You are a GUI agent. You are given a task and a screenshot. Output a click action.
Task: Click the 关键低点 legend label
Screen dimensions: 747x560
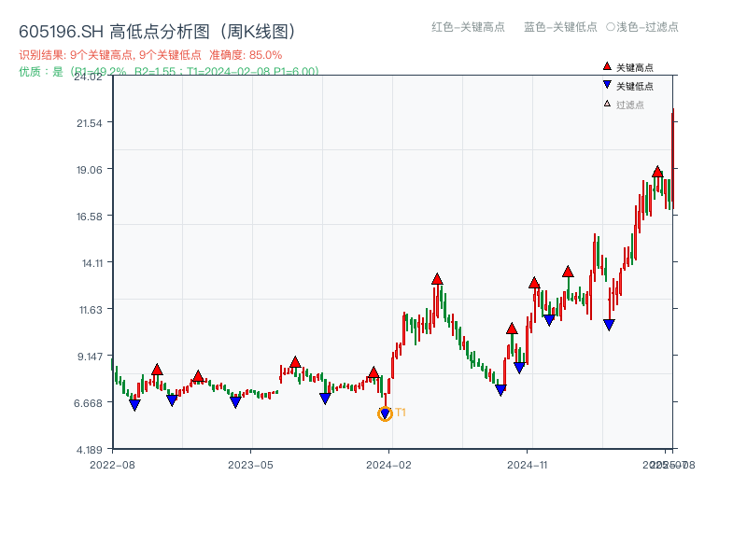(635, 86)
